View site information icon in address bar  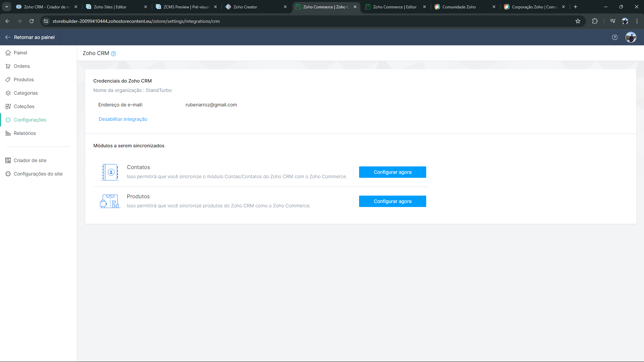point(46,21)
